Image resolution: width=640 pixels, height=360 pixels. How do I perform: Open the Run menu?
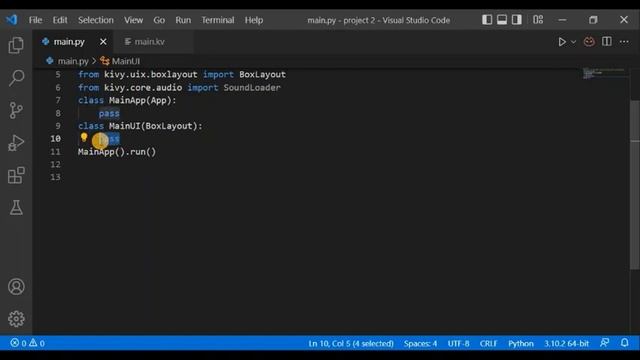[x=183, y=20]
